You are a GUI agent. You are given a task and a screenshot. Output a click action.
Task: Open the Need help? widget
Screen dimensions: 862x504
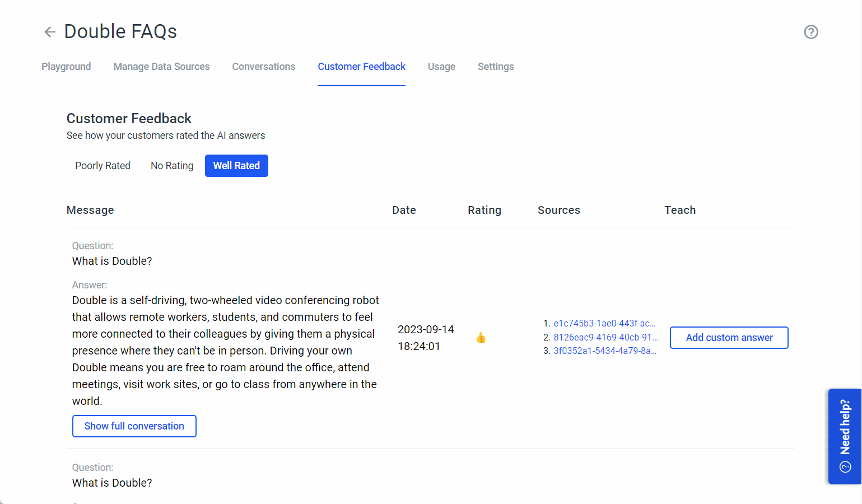click(845, 436)
